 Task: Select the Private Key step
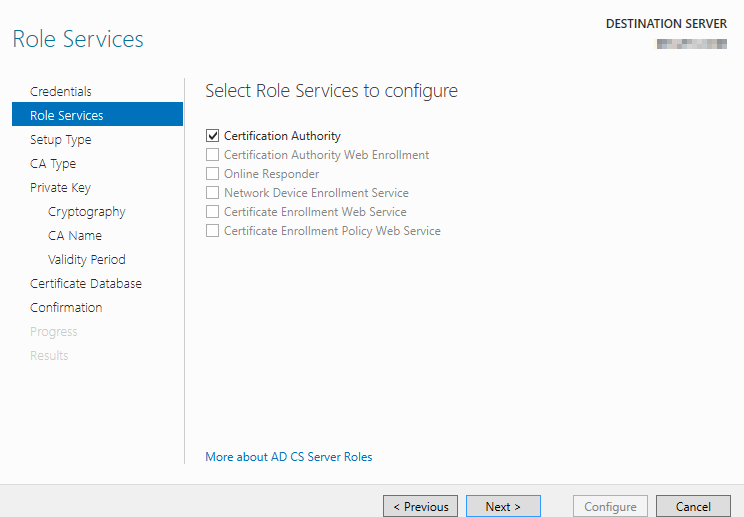pos(60,187)
